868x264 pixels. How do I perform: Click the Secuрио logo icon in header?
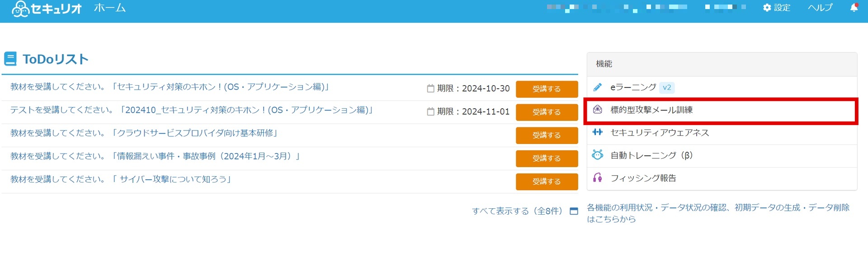pos(20,9)
